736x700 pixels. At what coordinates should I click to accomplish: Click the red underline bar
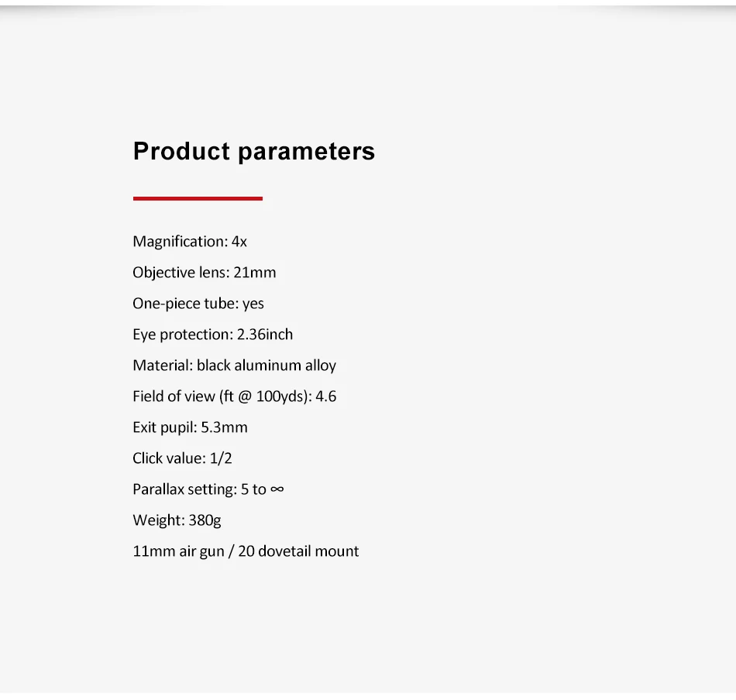click(198, 198)
